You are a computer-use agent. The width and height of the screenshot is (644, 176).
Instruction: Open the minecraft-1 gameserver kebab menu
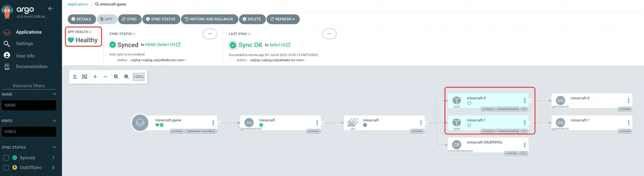pyautogui.click(x=629, y=123)
